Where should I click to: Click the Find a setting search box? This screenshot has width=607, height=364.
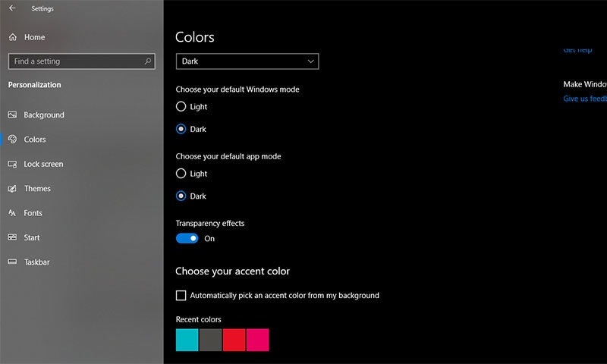pos(82,61)
